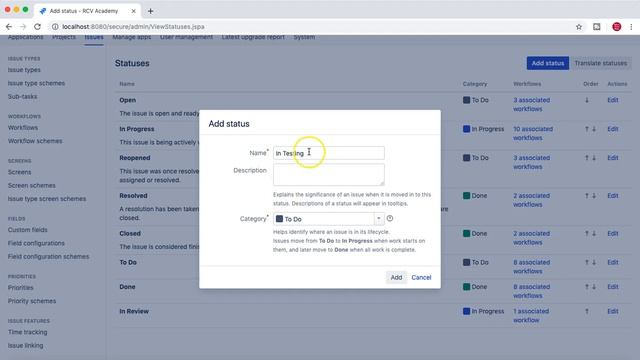
Task: Click the browser forward arrow
Action: point(23,27)
